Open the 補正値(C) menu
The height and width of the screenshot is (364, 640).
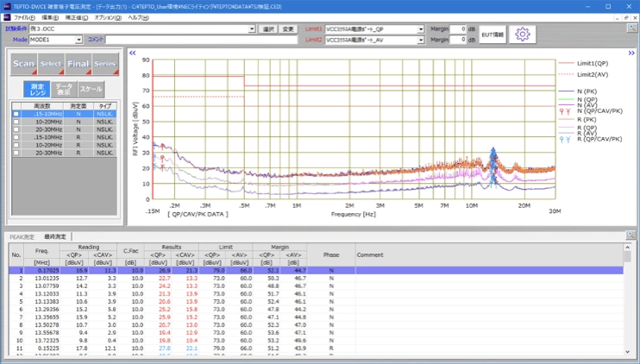pos(76,17)
